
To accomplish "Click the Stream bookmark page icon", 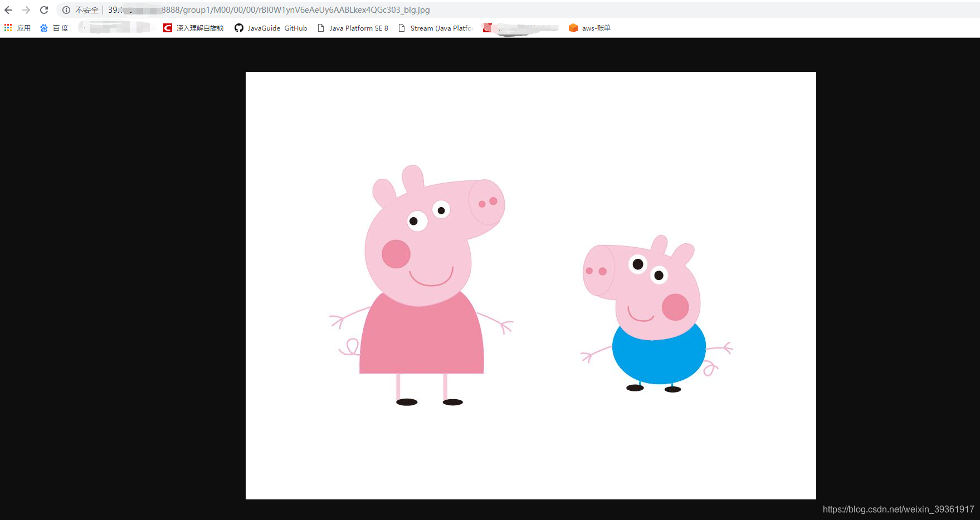I will tap(402, 28).
